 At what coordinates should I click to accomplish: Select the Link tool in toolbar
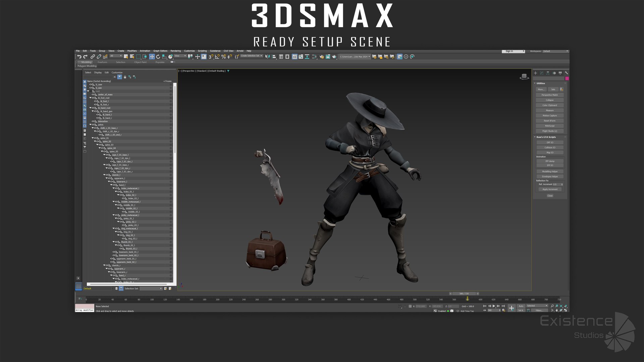(93, 57)
